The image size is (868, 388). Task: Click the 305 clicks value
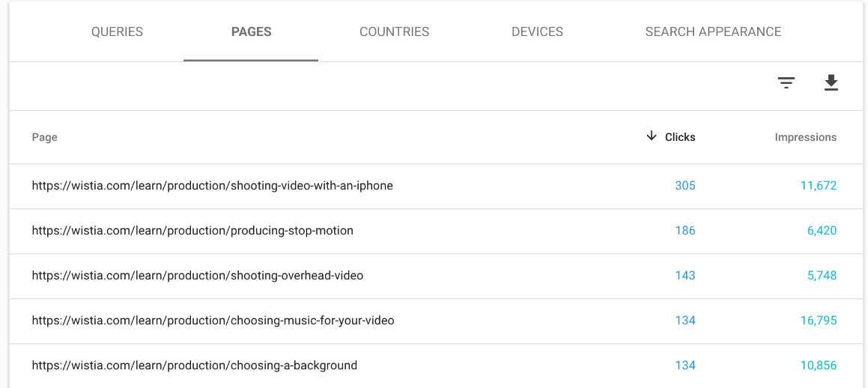(685, 186)
